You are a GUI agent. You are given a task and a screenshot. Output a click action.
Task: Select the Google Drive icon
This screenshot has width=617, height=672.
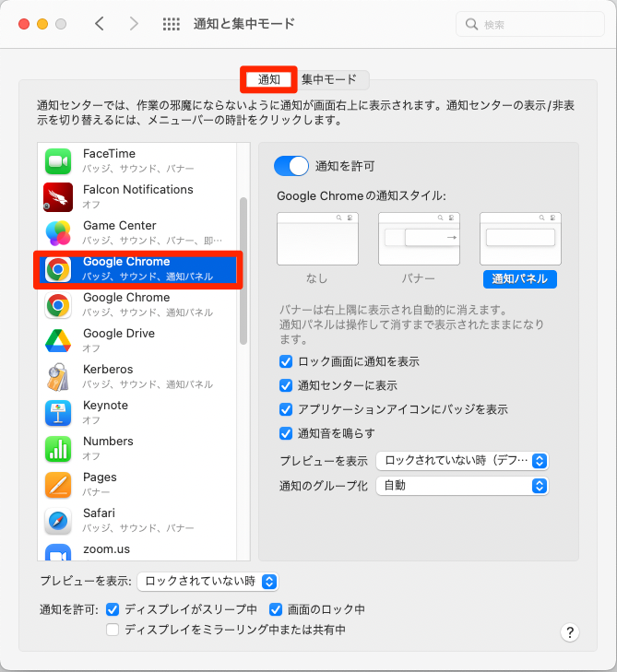[x=58, y=341]
